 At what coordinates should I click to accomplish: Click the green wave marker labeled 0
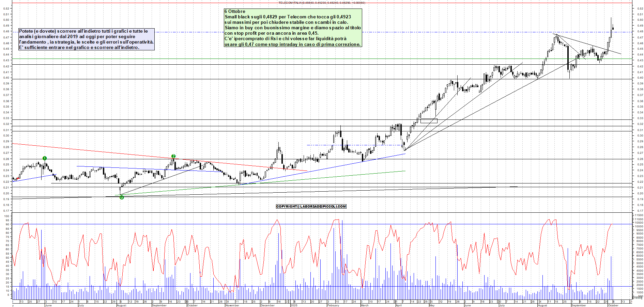(122, 197)
